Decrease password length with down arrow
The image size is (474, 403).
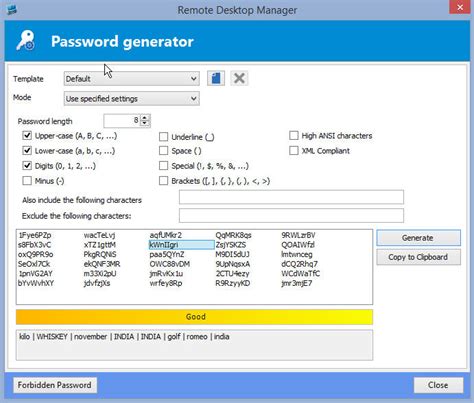pyautogui.click(x=145, y=124)
